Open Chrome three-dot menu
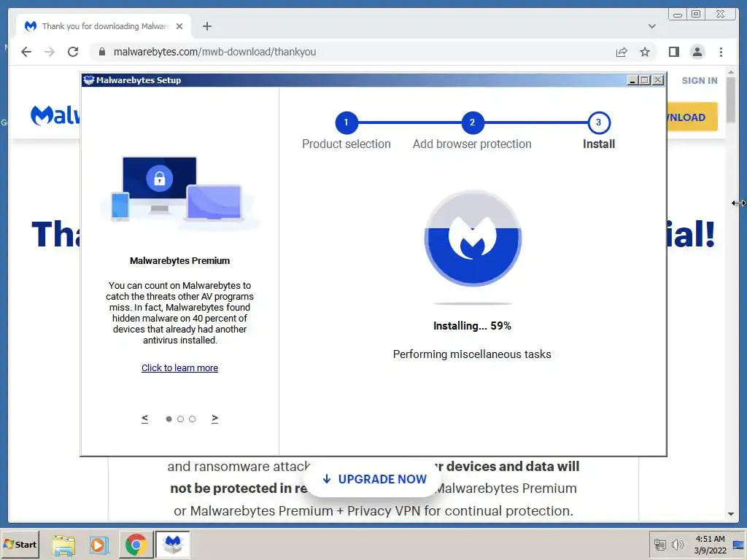747x560 pixels. coord(721,52)
